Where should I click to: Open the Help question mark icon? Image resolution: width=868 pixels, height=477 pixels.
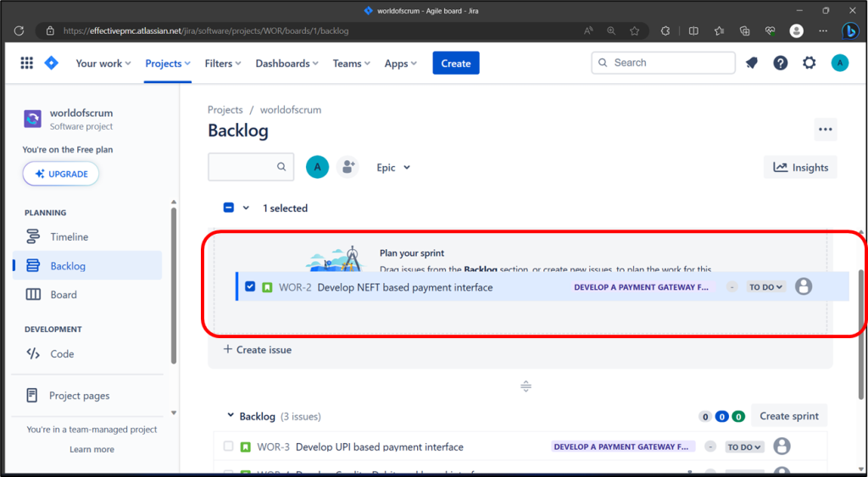(x=781, y=63)
